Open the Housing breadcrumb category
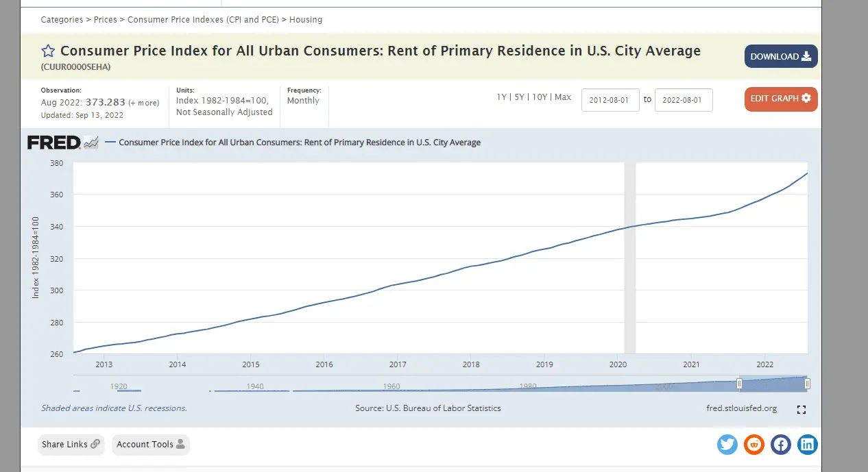The width and height of the screenshot is (868, 472). pos(306,20)
